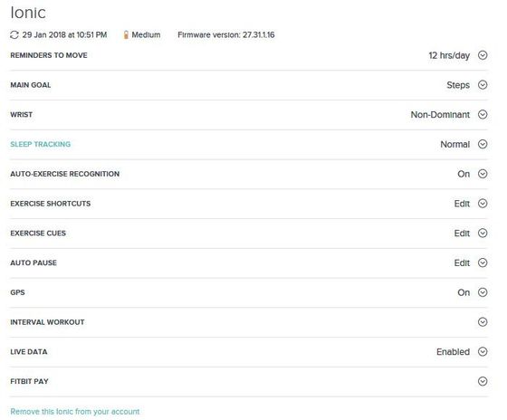Viewport: 507px width, 420px height.
Task: Expand the Exercise Shortcuts chevron
Action: click(x=483, y=204)
